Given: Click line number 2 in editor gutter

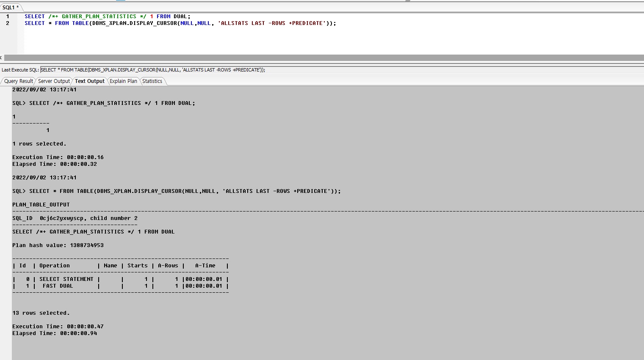Looking at the screenshot, I should [x=8, y=23].
